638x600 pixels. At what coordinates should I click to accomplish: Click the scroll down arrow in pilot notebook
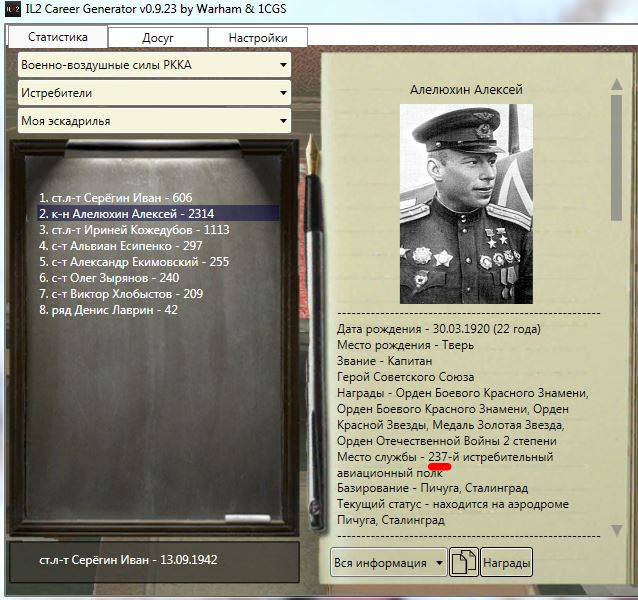617,530
